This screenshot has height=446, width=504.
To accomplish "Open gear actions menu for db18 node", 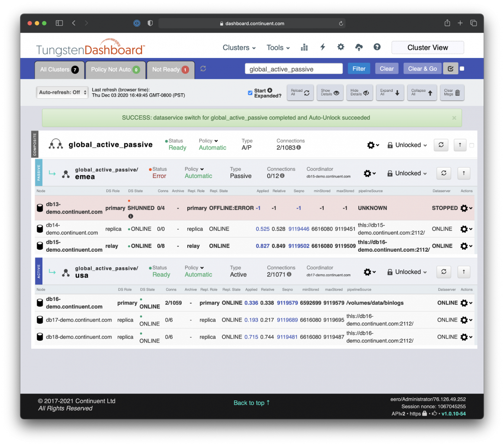I will click(466, 337).
